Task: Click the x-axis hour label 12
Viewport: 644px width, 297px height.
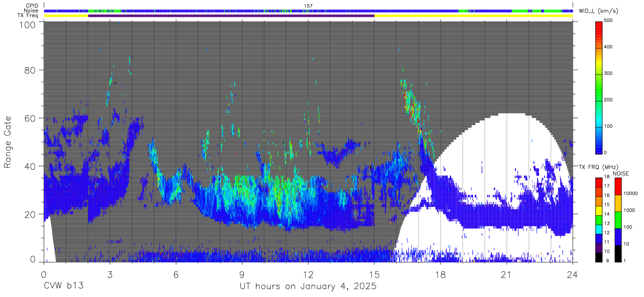Action: point(308,274)
